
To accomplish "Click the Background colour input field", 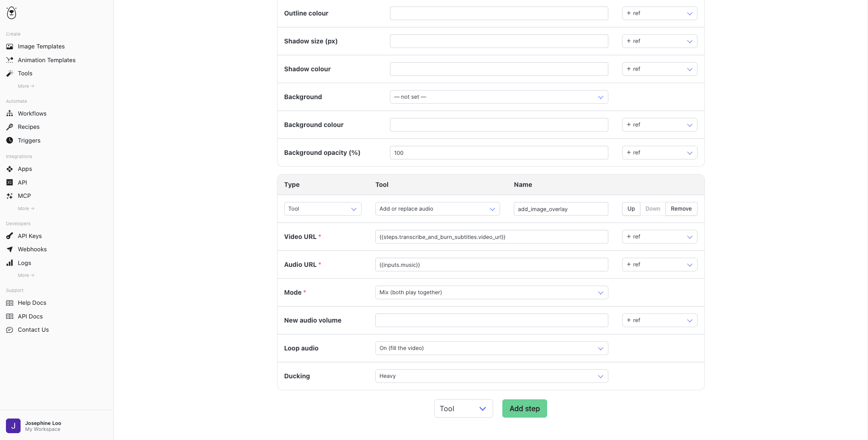I will (499, 125).
